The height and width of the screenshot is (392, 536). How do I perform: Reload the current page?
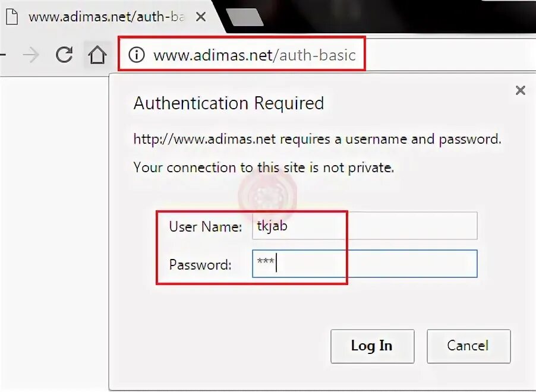[x=64, y=55]
